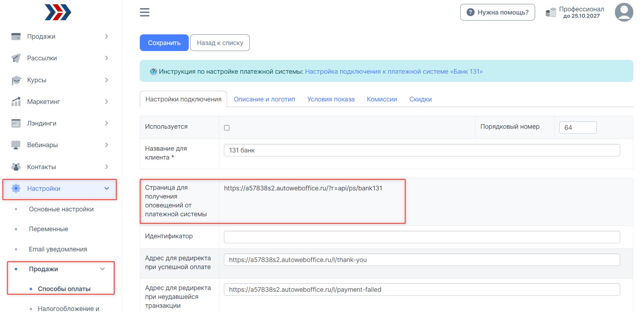Open the user profile avatar
The image size is (644, 312).
(624, 12)
